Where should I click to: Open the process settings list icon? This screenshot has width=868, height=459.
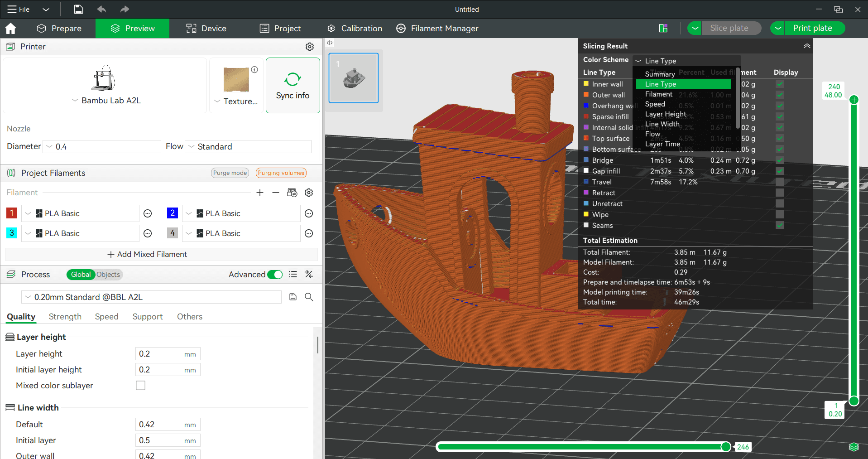click(293, 274)
